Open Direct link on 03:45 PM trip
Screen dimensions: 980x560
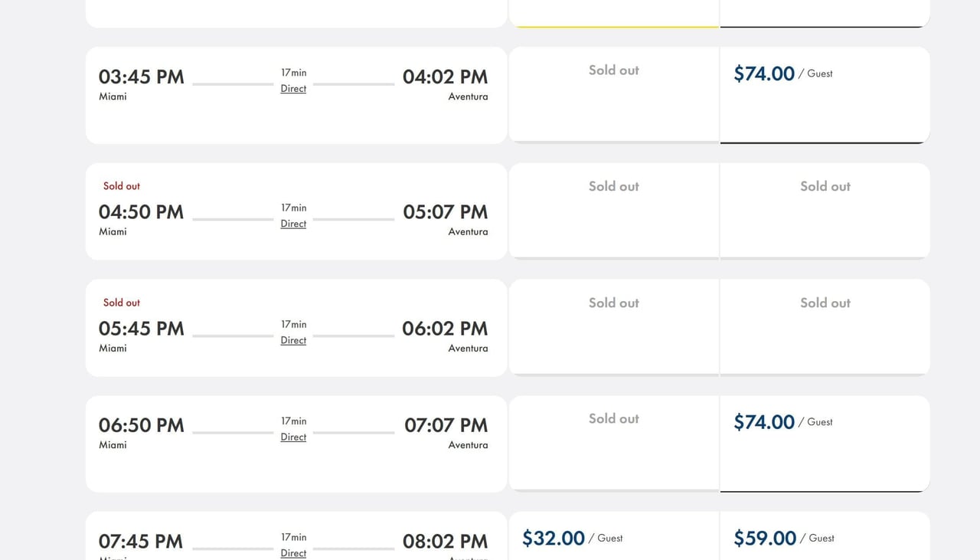[293, 89]
